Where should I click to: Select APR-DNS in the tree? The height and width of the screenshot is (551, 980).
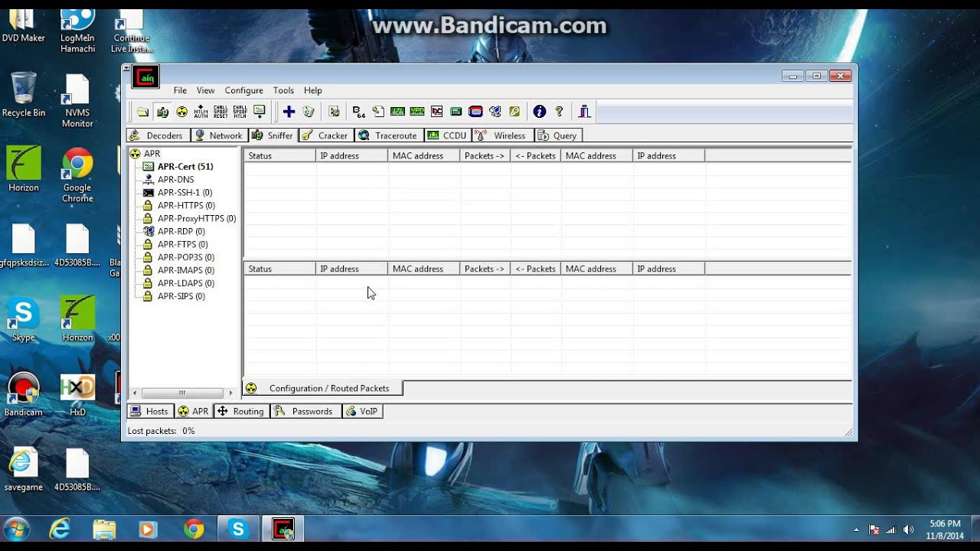click(175, 180)
